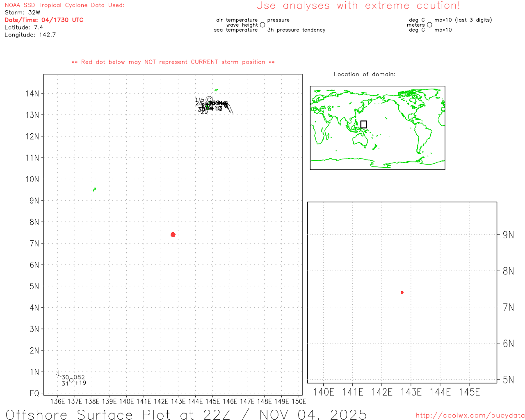Click the station circle in the right units legend
The image size is (525, 420).
(x=429, y=25)
